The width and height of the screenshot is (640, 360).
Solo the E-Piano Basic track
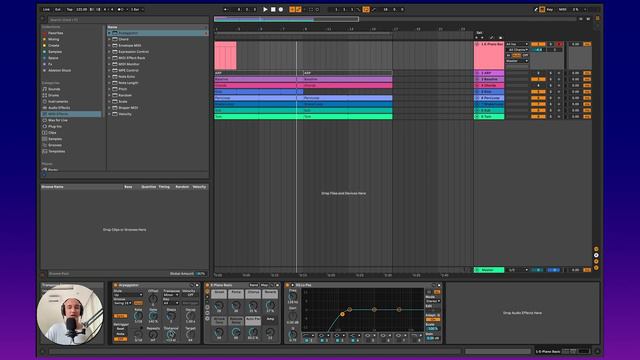551,44
